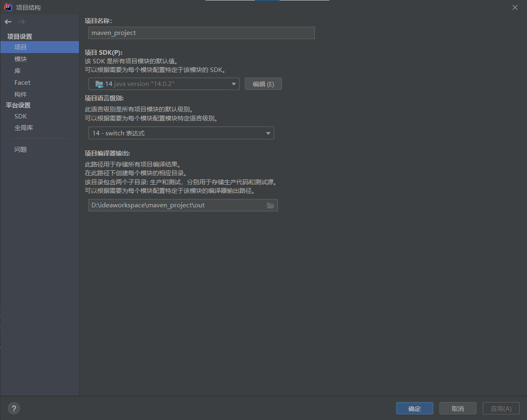Click the IntelliJ IDEA logo in title bar
This screenshot has width=527, height=420.
[8, 7]
